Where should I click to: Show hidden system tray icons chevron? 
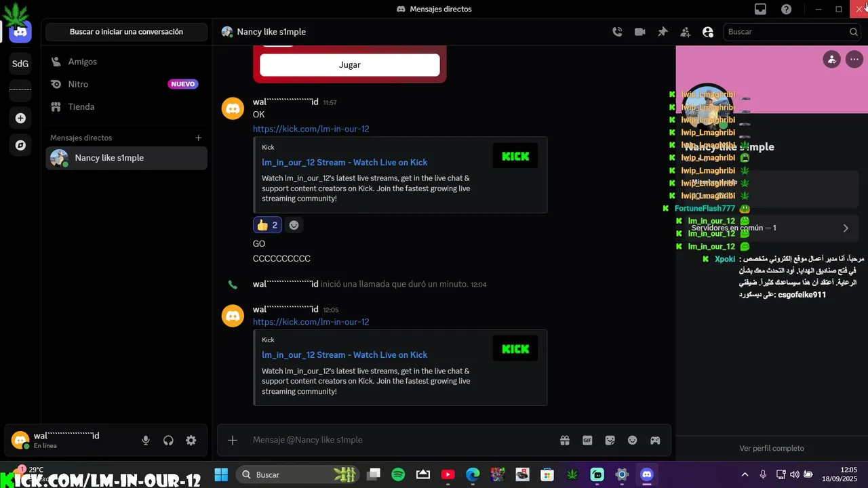click(x=745, y=474)
